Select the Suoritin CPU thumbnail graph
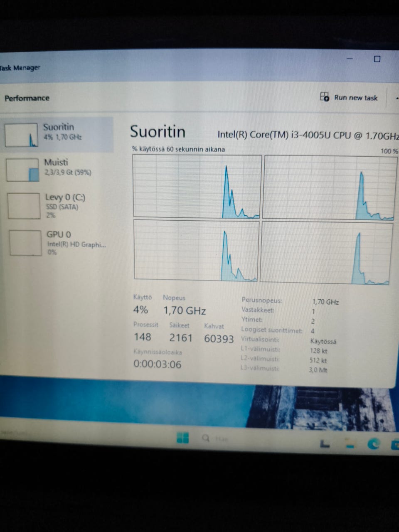 coord(22,135)
